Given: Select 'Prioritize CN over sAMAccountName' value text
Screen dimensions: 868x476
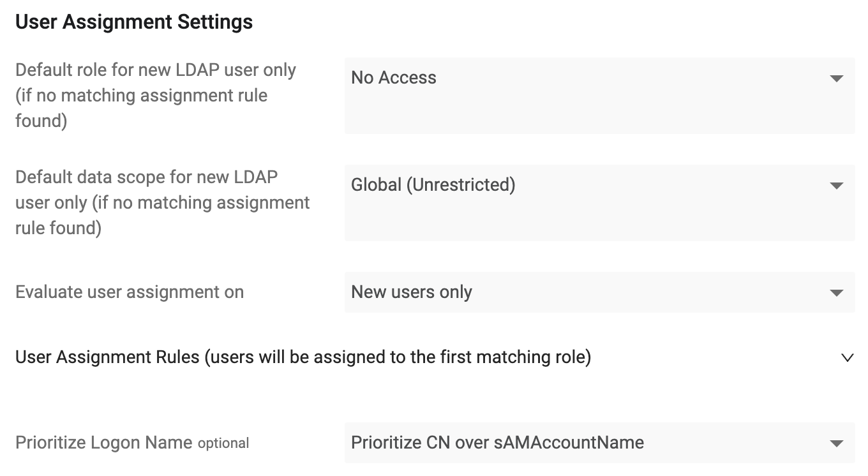Looking at the screenshot, I should pyautogui.click(x=498, y=443).
